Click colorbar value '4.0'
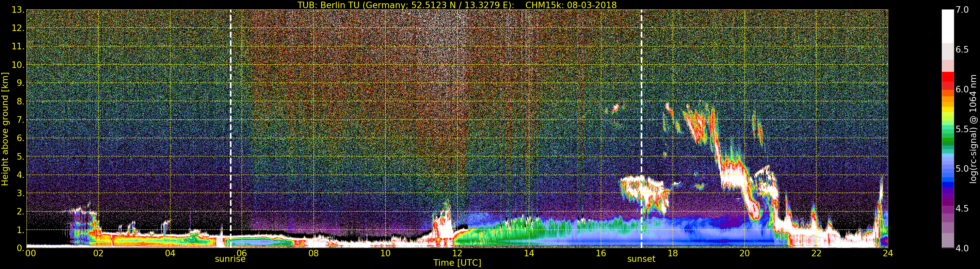Viewport: 980px width, 269px height. pos(962,248)
